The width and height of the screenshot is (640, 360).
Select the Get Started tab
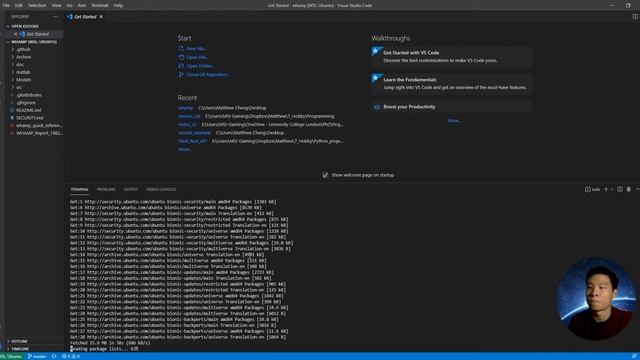[85, 17]
